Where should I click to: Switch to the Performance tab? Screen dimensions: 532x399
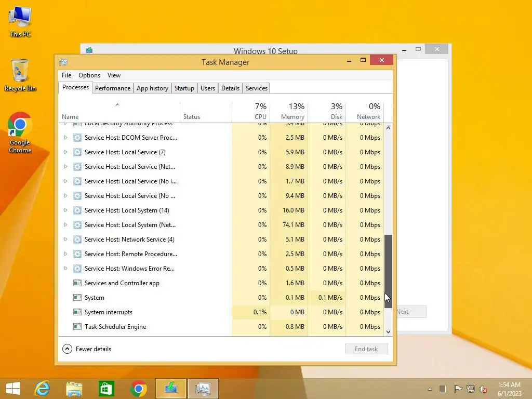113,88
